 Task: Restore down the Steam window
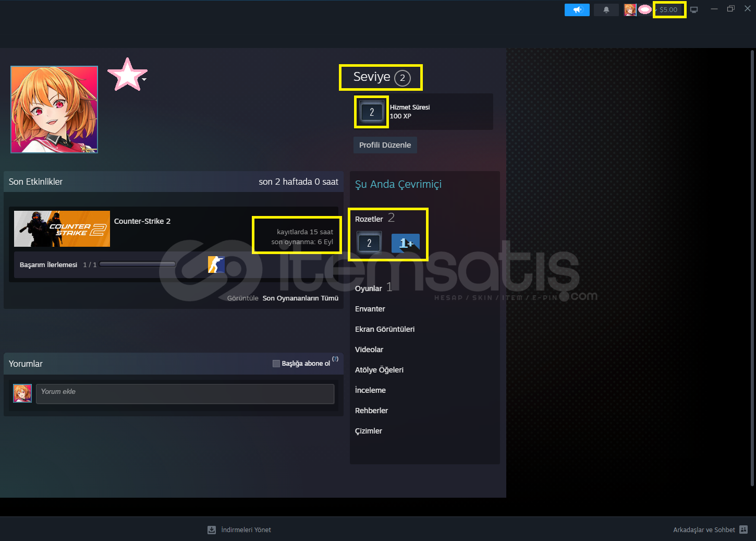click(731, 9)
